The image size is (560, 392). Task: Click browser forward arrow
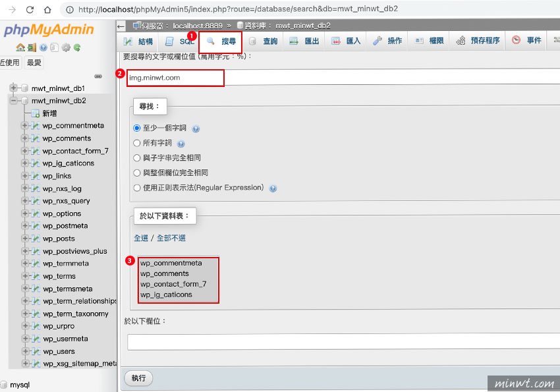(12, 10)
